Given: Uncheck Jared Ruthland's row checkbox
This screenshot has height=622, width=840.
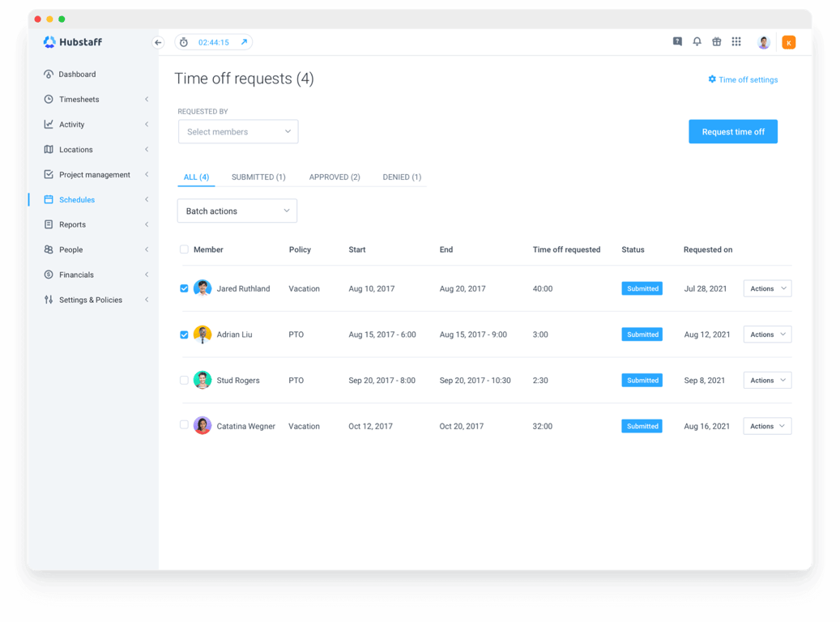Looking at the screenshot, I should tap(184, 288).
